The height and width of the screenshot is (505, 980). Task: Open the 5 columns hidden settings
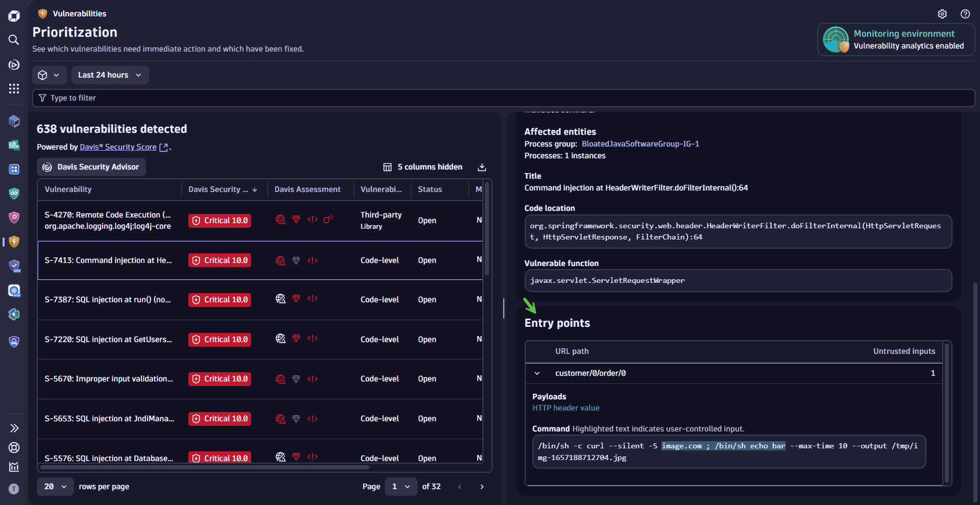(x=423, y=167)
